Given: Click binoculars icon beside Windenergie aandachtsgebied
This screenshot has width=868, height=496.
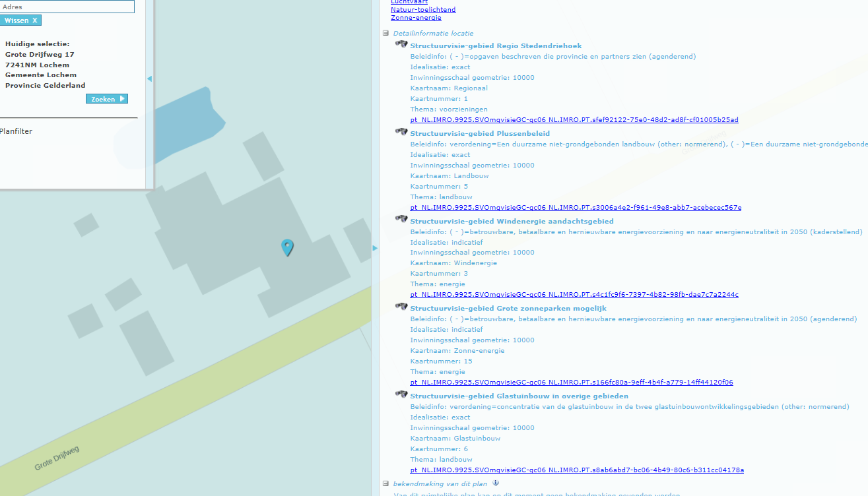Looking at the screenshot, I should (401, 219).
